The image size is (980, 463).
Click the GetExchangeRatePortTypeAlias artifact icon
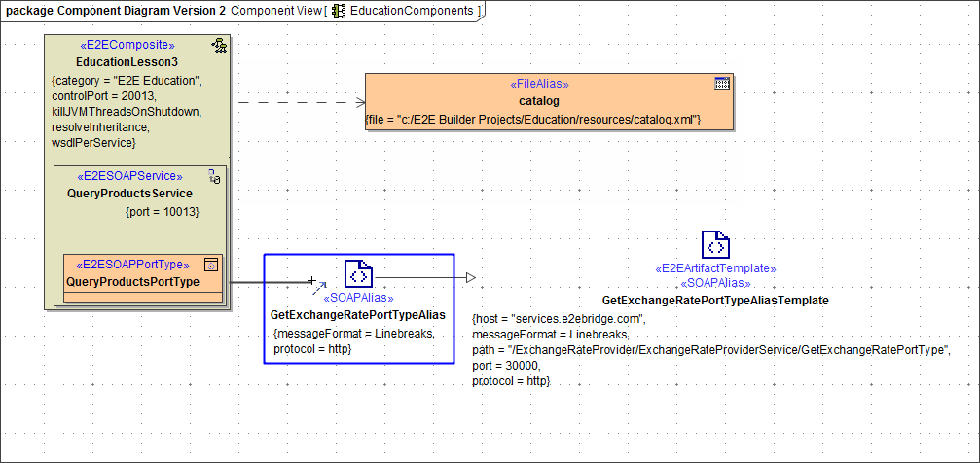coord(358,273)
